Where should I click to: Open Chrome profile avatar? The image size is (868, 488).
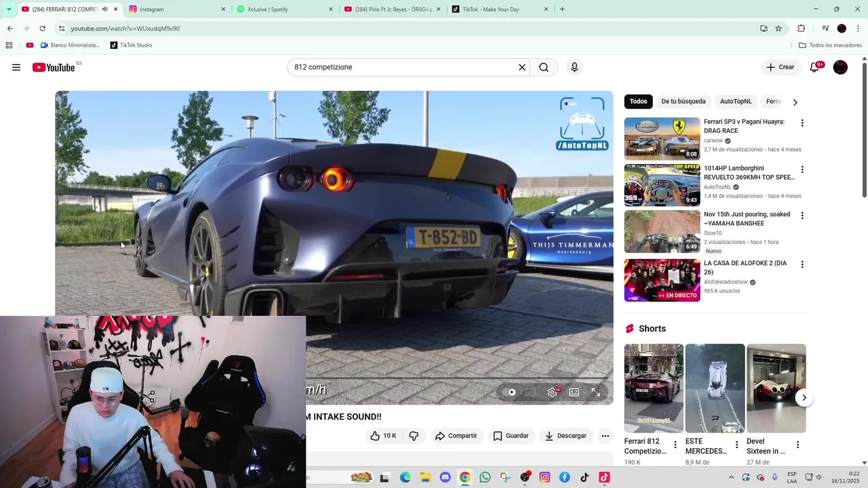coord(842,28)
